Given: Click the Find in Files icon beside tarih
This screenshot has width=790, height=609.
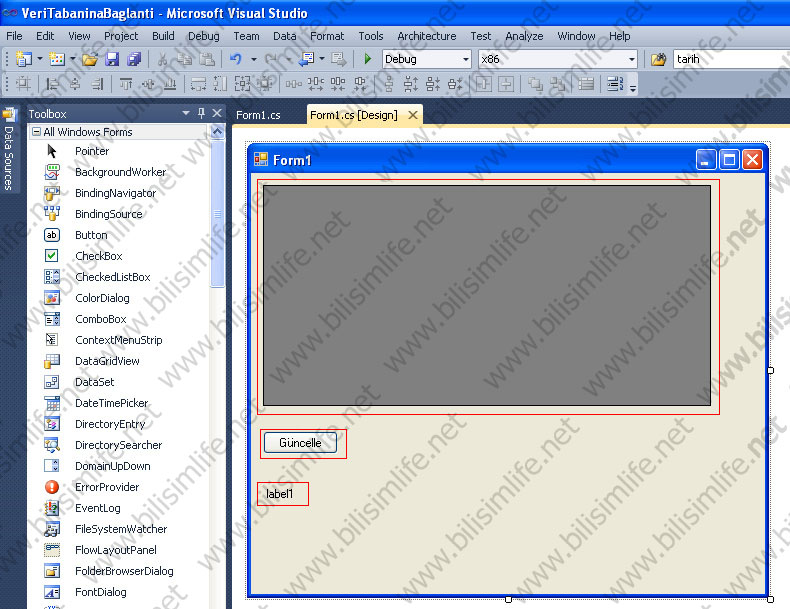Looking at the screenshot, I should click(x=658, y=59).
